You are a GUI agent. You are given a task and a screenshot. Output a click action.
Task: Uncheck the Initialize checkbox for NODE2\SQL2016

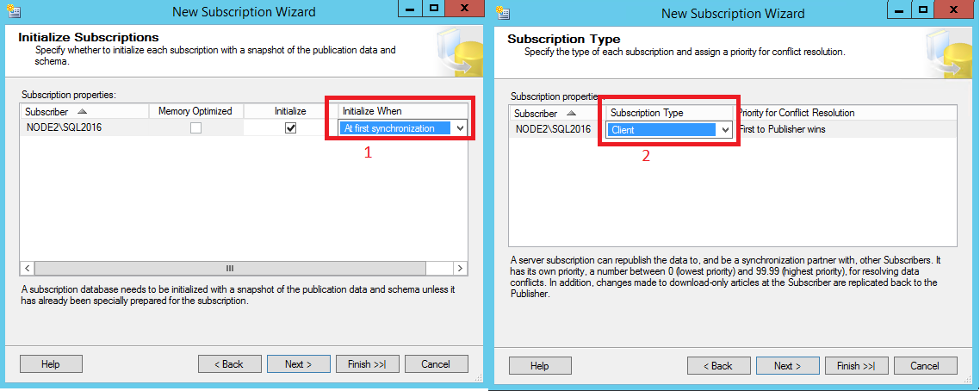(x=291, y=128)
